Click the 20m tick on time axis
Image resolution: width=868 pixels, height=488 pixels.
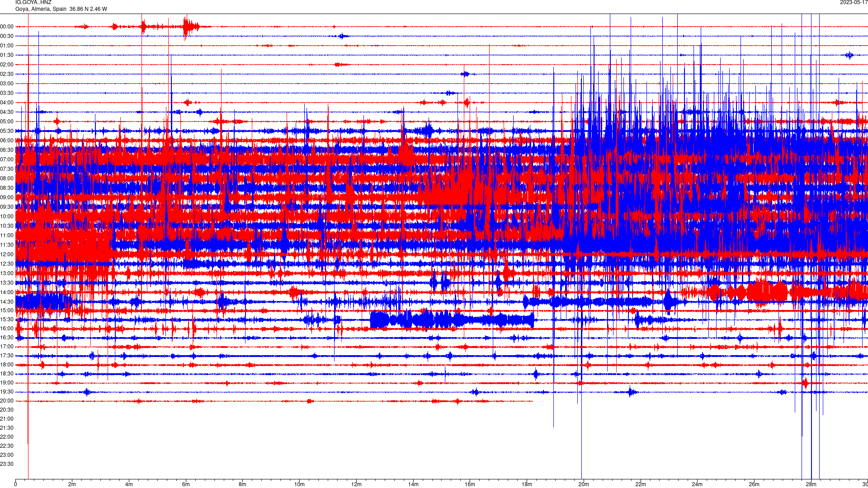[x=584, y=484]
